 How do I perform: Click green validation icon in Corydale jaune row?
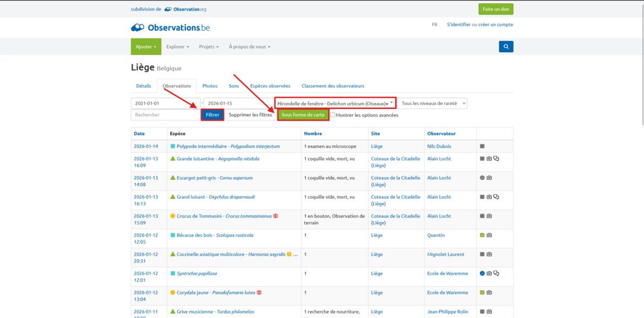[482, 293]
